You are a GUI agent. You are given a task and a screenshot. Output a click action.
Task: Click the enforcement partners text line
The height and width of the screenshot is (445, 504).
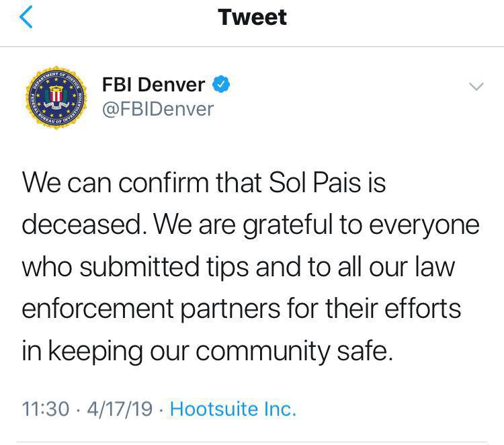[241, 309]
